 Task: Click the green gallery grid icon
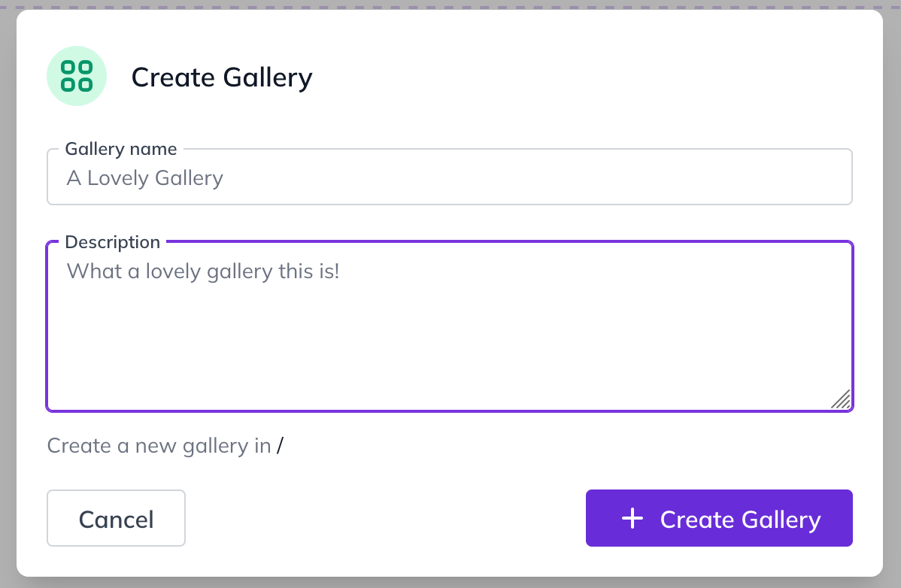point(77,76)
